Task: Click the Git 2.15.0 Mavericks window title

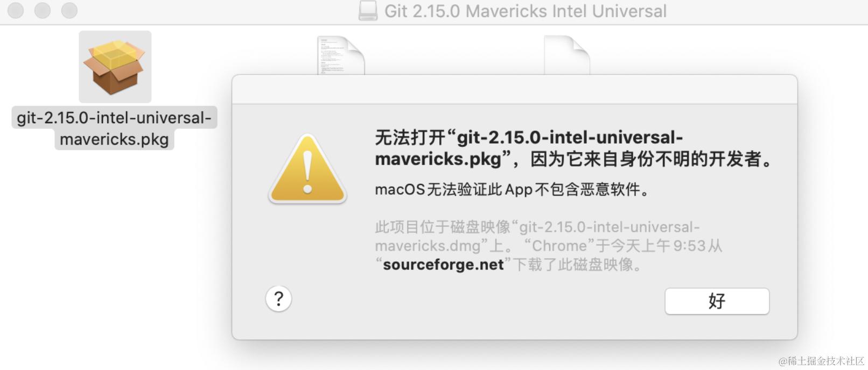Action: 525,11
